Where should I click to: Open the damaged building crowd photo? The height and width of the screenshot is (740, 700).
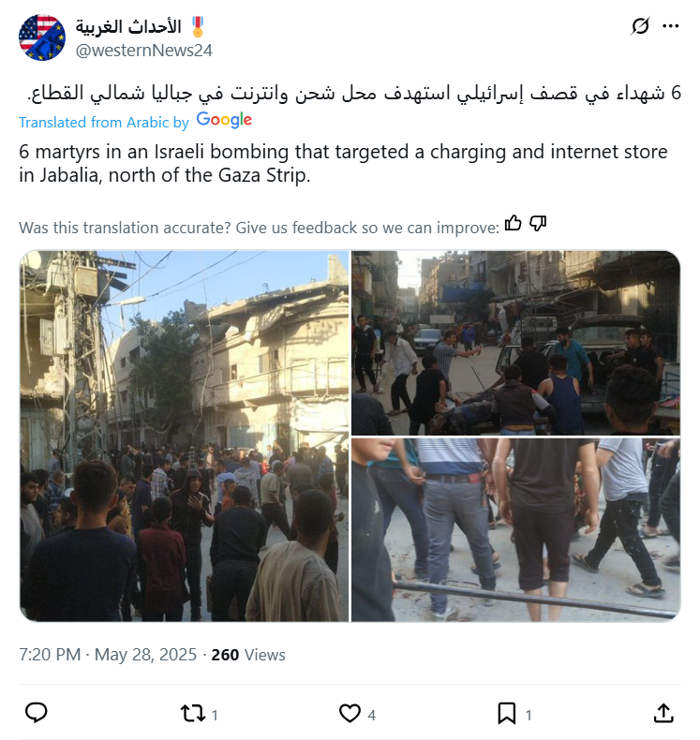[x=184, y=436]
